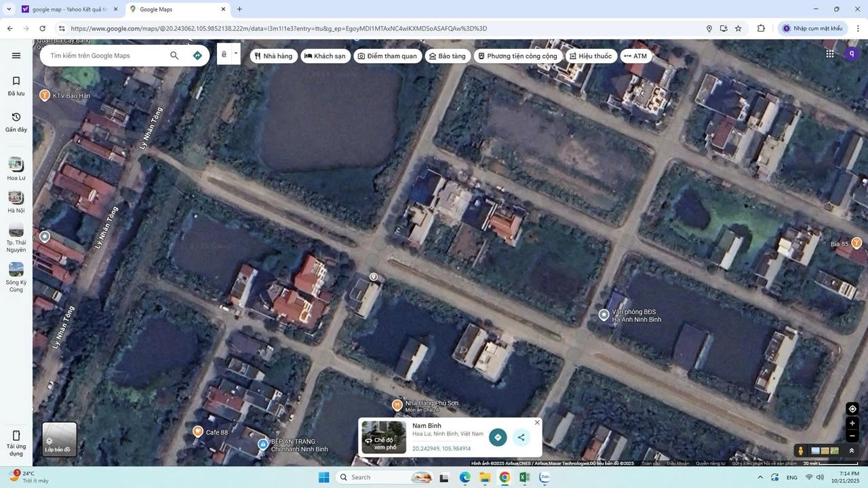Close the Nam Bình info card
868x488 pixels.
(536, 422)
